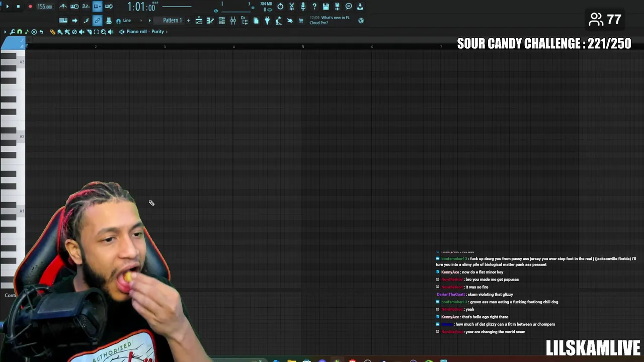Open undo history with circular arrow icon
This screenshot has height=362, width=644.
point(280,7)
